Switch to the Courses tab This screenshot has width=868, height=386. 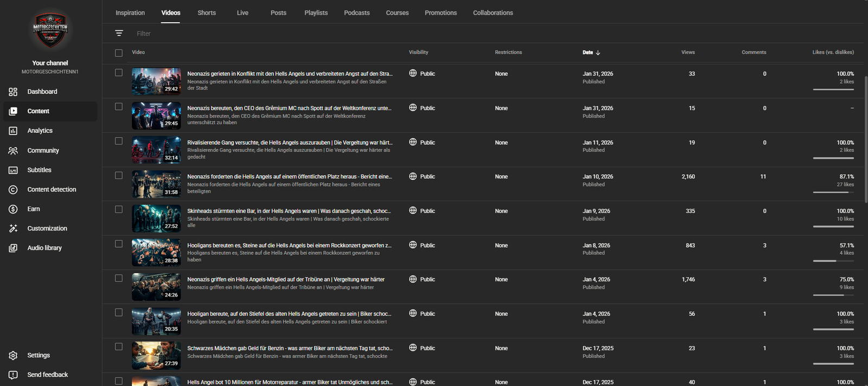point(398,12)
